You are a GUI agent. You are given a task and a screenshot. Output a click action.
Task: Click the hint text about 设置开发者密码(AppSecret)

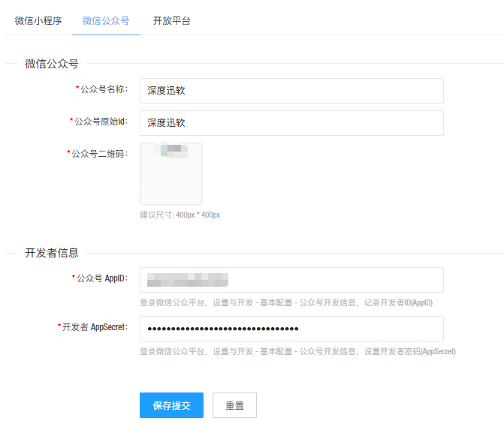(297, 351)
